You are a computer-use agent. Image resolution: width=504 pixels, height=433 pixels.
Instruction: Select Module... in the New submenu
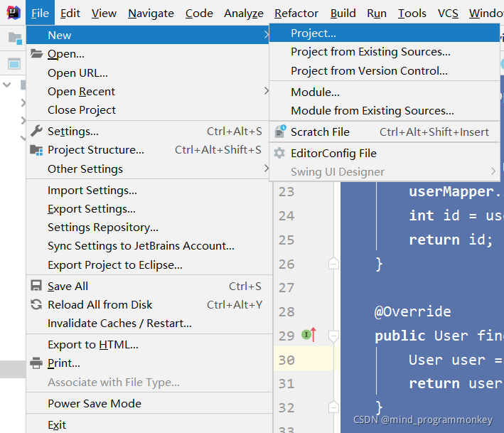click(x=385, y=92)
